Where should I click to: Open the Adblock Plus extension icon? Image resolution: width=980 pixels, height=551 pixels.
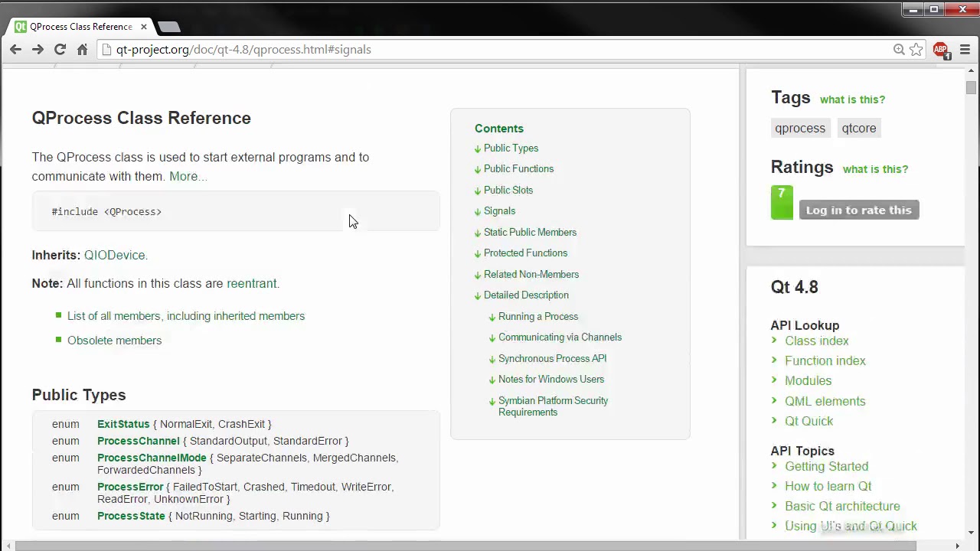(941, 50)
